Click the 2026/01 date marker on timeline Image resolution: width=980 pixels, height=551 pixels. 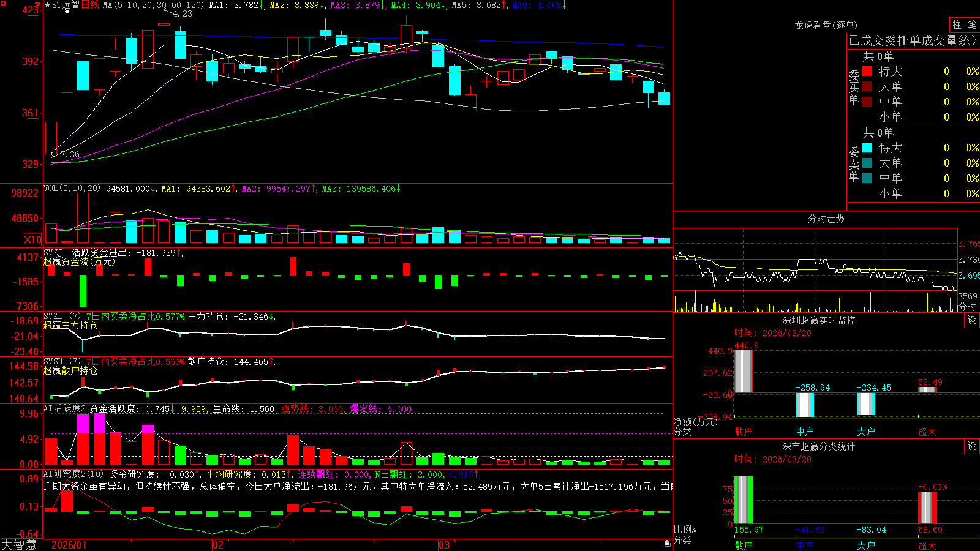coord(69,545)
